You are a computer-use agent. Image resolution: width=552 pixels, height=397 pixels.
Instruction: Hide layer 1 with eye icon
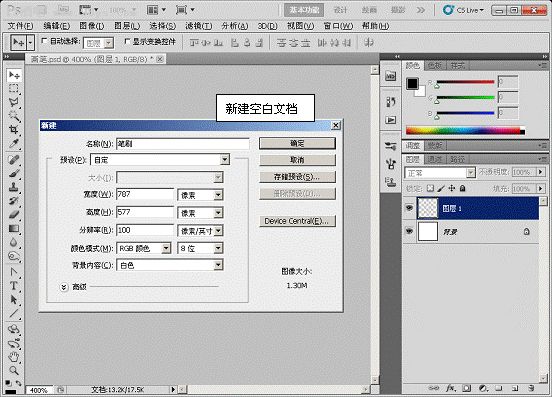[409, 208]
